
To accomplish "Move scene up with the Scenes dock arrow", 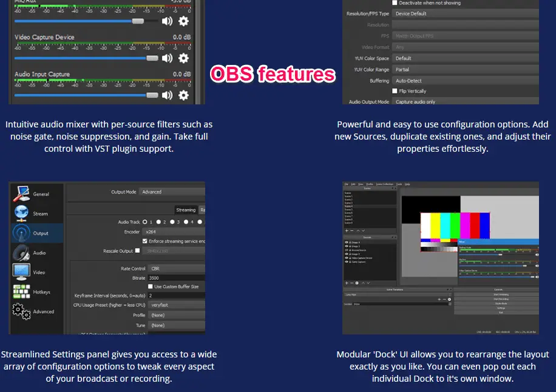I will pos(358,231).
